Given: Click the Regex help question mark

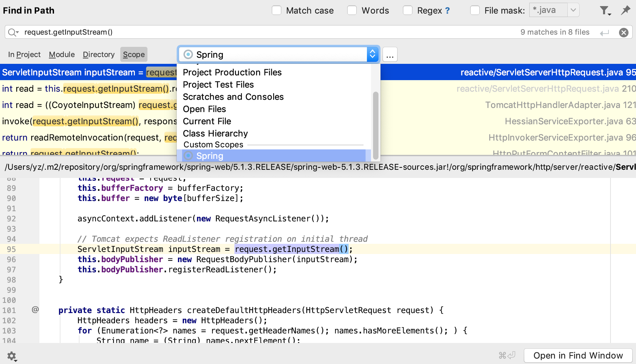Looking at the screenshot, I should click(x=447, y=11).
